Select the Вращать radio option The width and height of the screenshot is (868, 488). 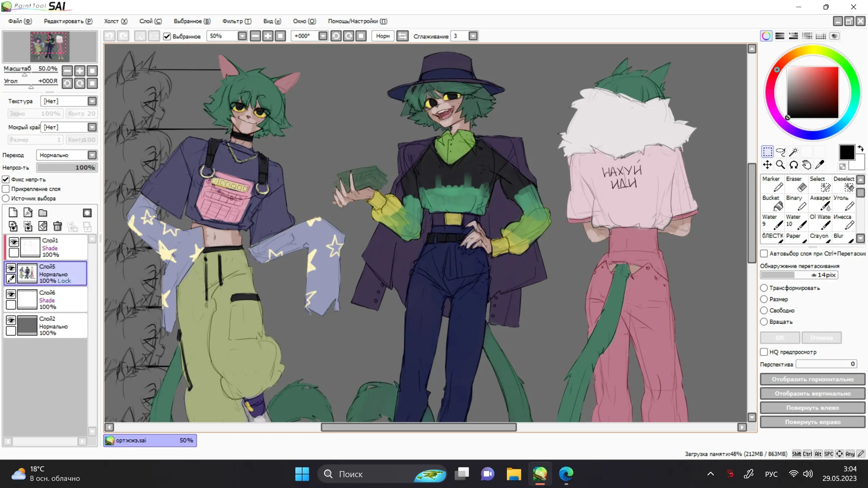764,322
